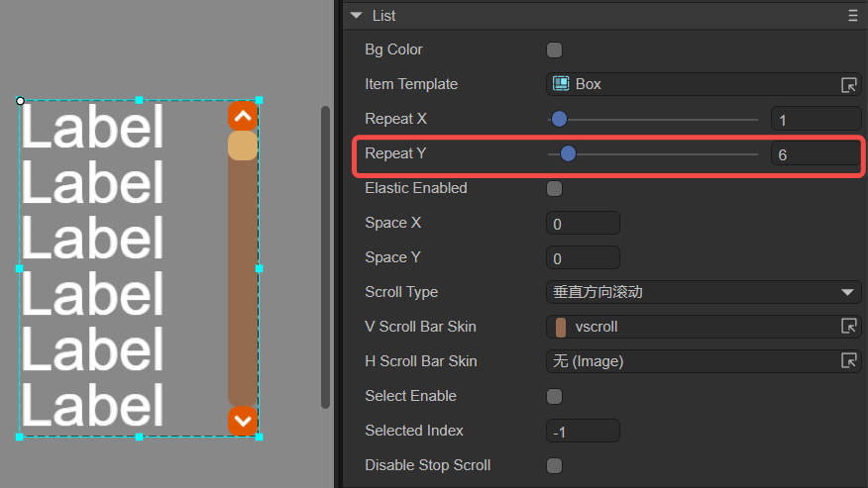The width and height of the screenshot is (868, 488).
Task: Open the List panel hamburger menu
Action: click(852, 16)
